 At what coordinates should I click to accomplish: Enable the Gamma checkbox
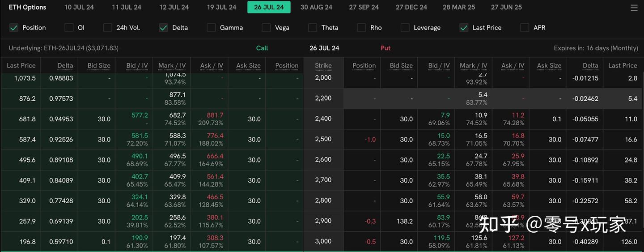pos(211,28)
